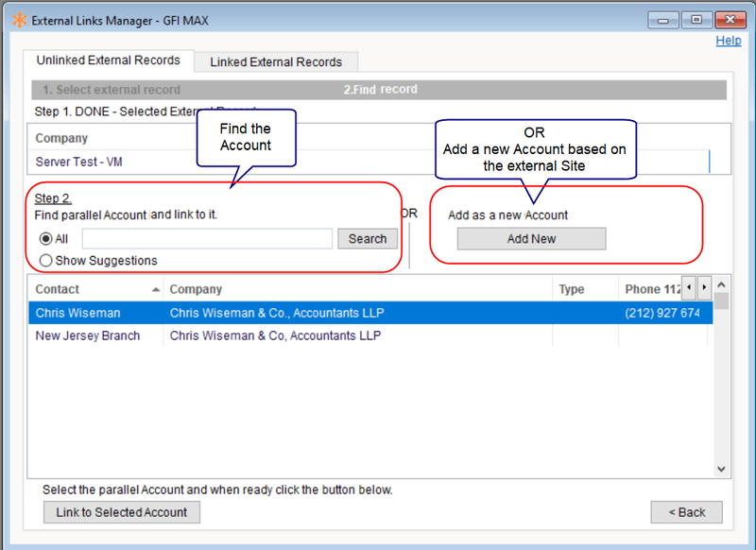Open the Unlinked External Records tab
The width and height of the screenshot is (756, 550).
(x=109, y=60)
